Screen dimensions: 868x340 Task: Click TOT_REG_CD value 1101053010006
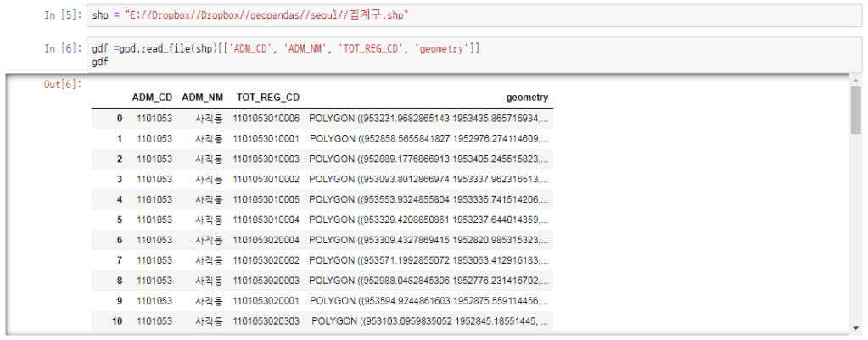pos(266,119)
